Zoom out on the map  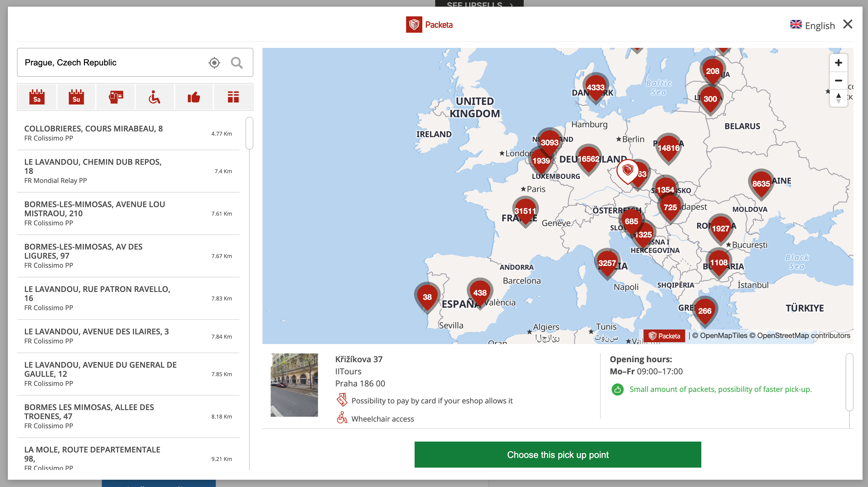coord(838,81)
